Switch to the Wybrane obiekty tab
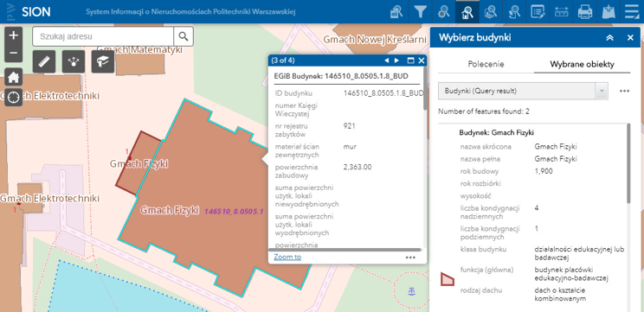644x312 pixels. tap(582, 64)
